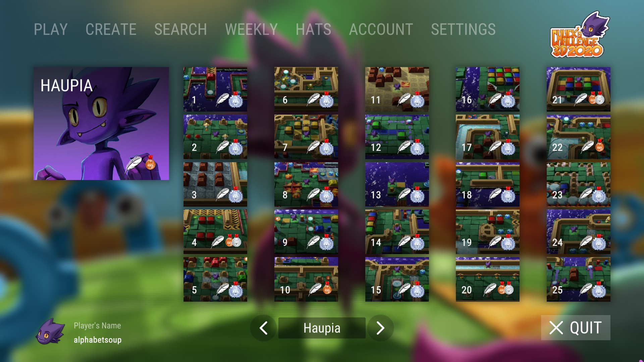Click the bronze medal on HAUPIA cover
The width and height of the screenshot is (644, 362).
[150, 163]
